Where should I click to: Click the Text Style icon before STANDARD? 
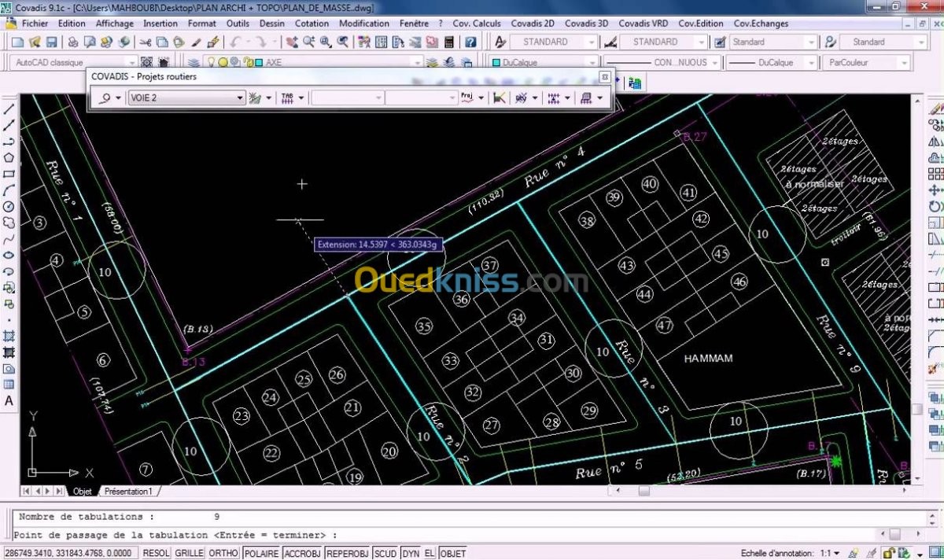pos(500,42)
